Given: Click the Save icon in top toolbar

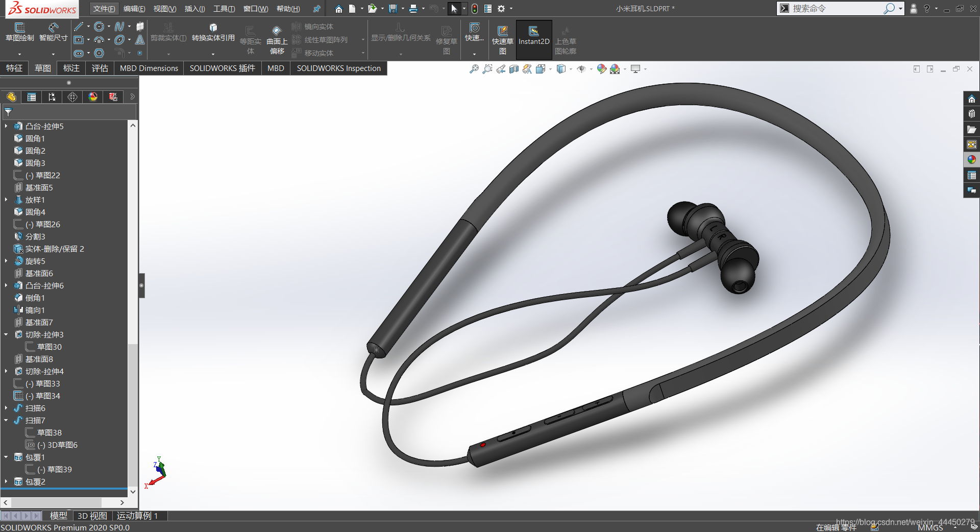Looking at the screenshot, I should pos(393,9).
